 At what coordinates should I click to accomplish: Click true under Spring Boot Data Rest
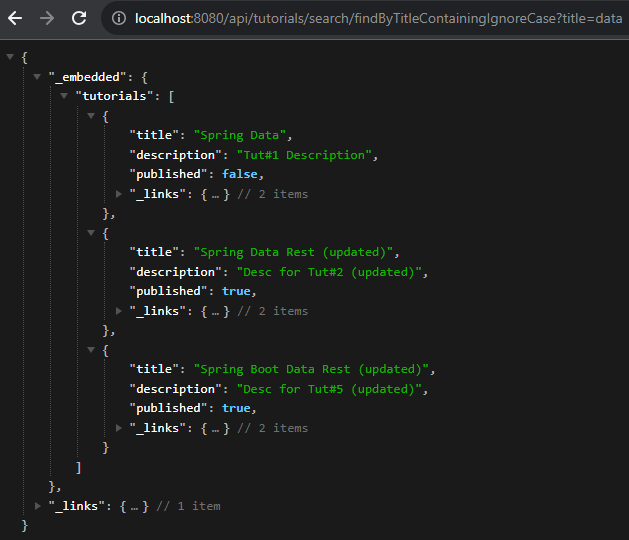coord(236,408)
